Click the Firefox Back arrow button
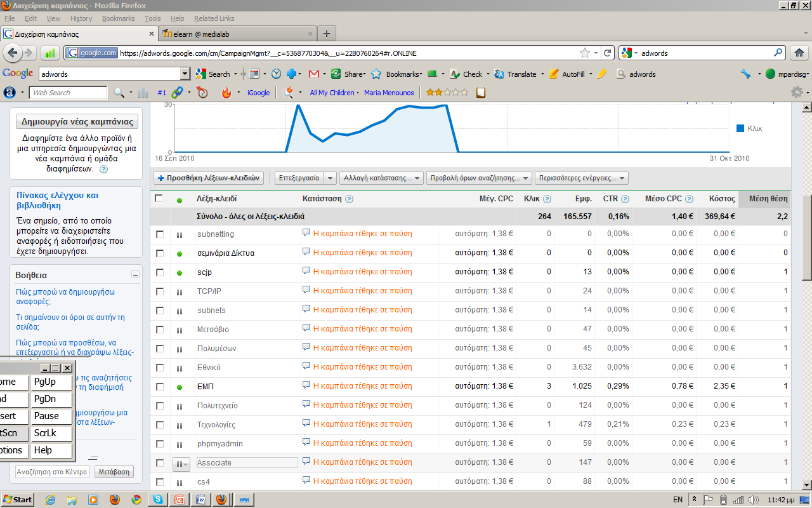Screen dimensions: 812x508 [13, 53]
